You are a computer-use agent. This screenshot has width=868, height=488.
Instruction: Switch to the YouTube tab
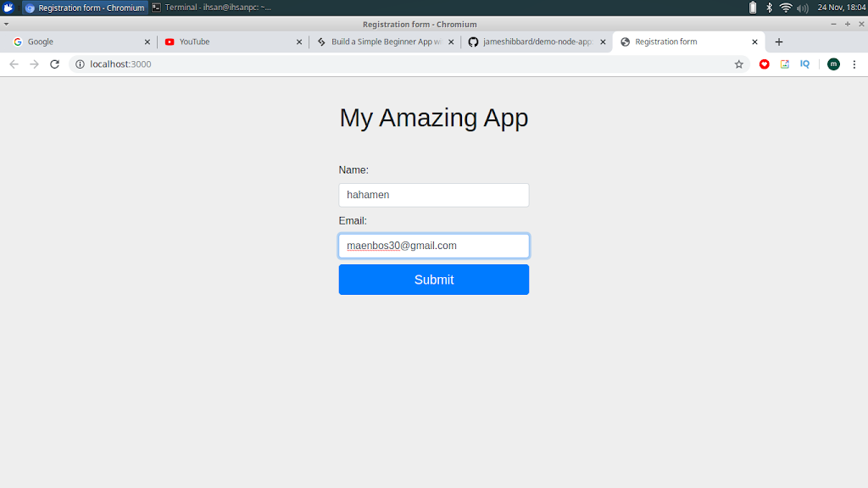pos(229,42)
